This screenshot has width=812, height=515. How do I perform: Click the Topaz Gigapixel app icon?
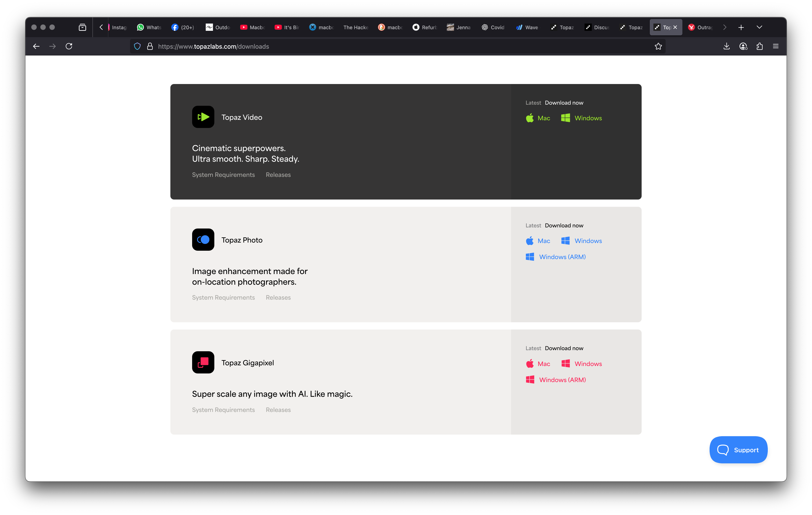point(203,362)
